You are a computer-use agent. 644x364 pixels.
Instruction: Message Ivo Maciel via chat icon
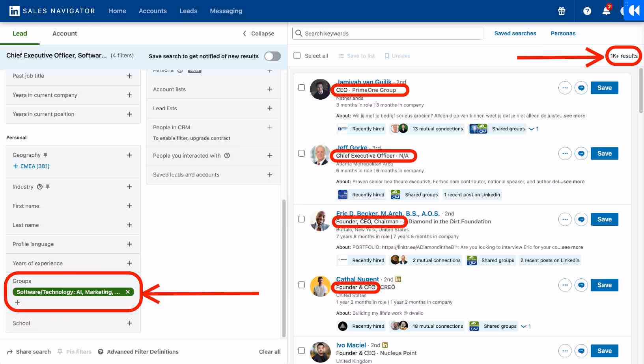[x=581, y=351]
